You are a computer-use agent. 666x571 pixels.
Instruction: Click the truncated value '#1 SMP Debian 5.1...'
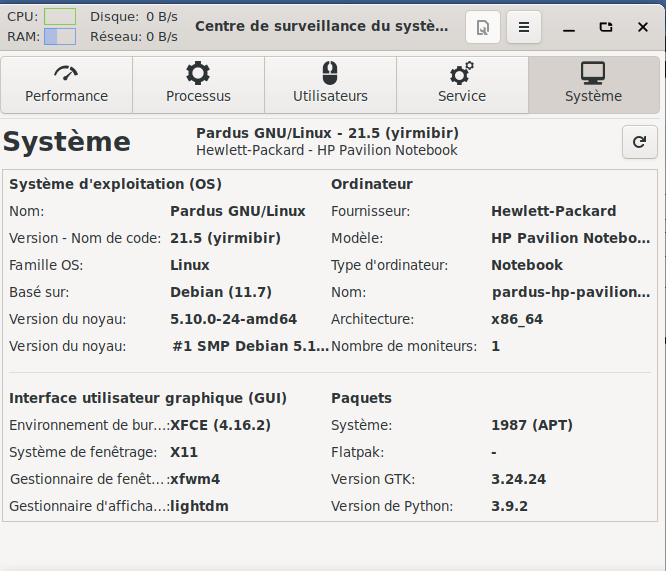tap(251, 346)
